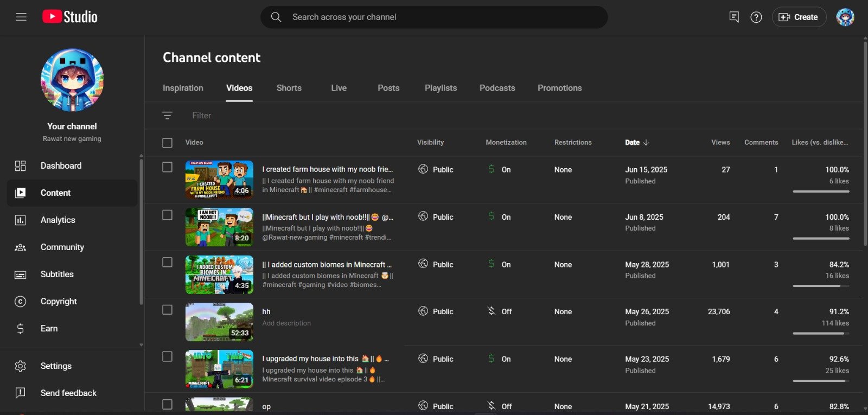Select the 'hh' video checkbox
This screenshot has width=868, height=415.
[x=168, y=310]
